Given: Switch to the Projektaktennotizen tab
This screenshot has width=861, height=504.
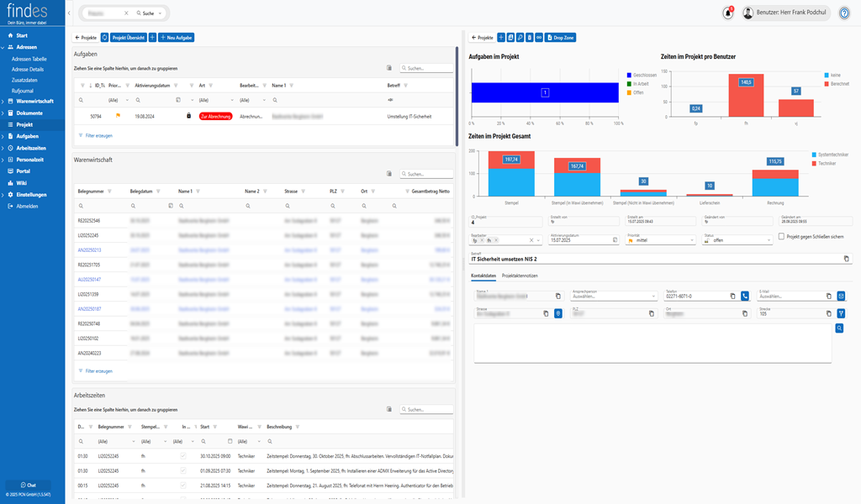Looking at the screenshot, I should [x=520, y=276].
